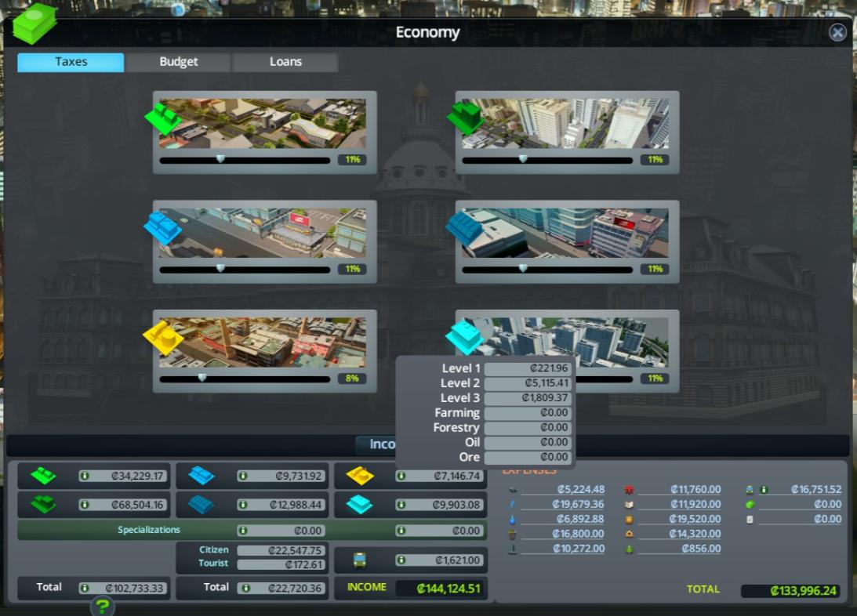
Task: Expand the Income section header bar
Action: click(x=382, y=444)
